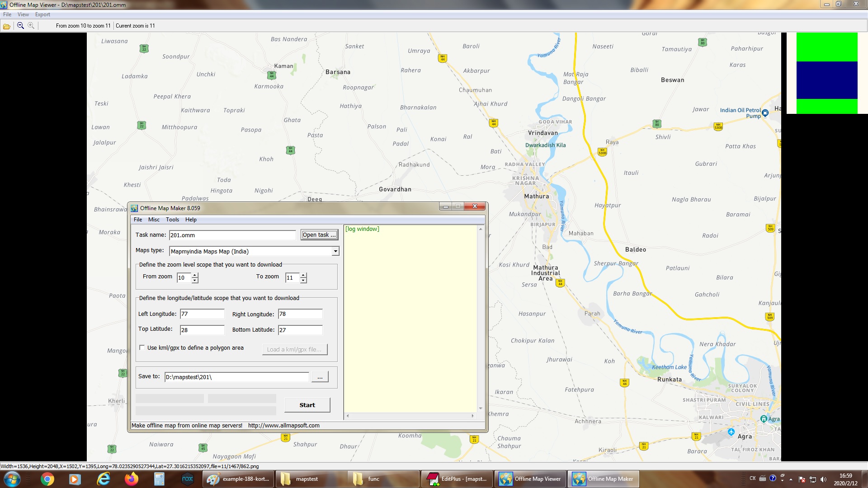Click the disabled Load a kml/gpx file button
The image size is (868, 488).
(x=294, y=349)
